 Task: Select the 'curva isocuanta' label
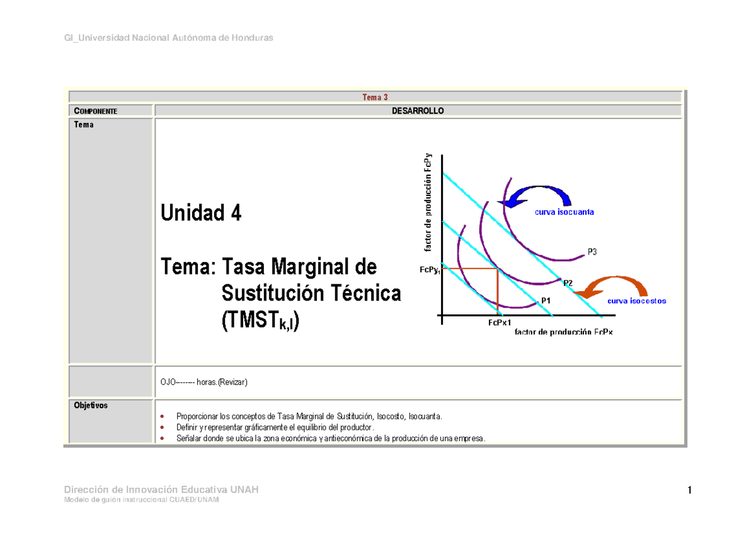(x=564, y=211)
